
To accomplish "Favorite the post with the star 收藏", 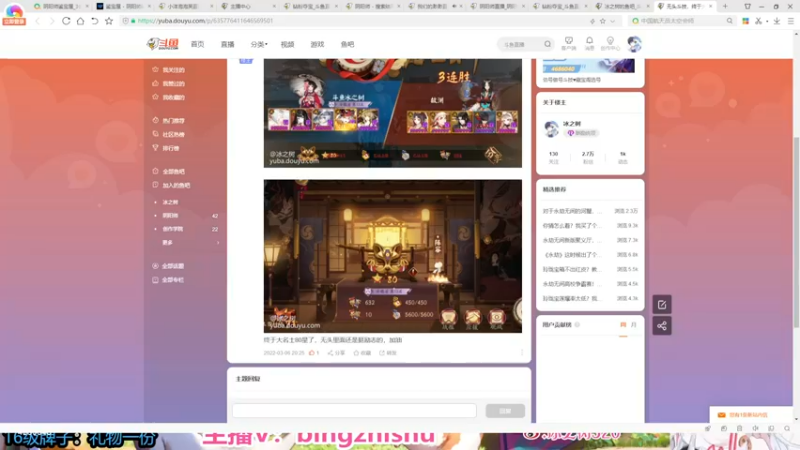I will point(362,353).
